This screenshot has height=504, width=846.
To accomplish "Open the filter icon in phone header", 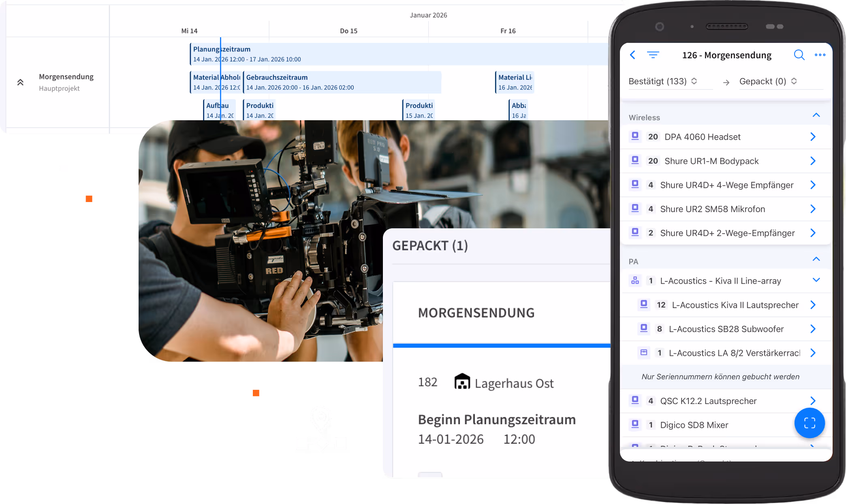I will click(x=653, y=55).
